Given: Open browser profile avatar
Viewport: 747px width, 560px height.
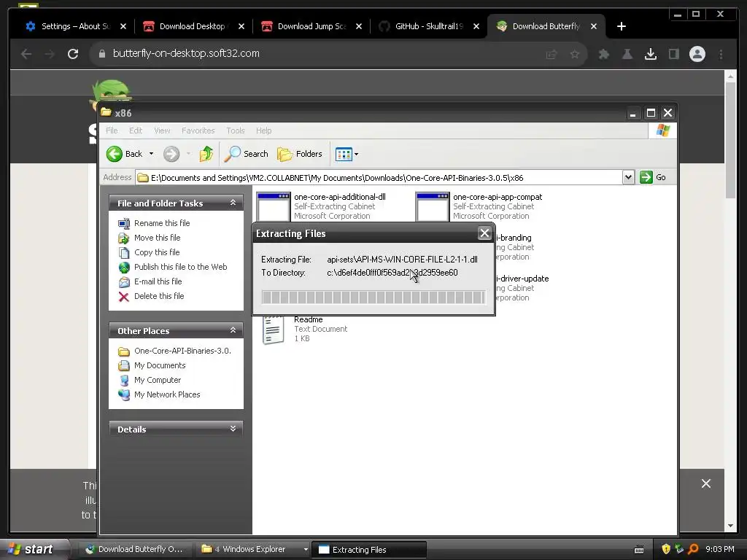Looking at the screenshot, I should [697, 54].
